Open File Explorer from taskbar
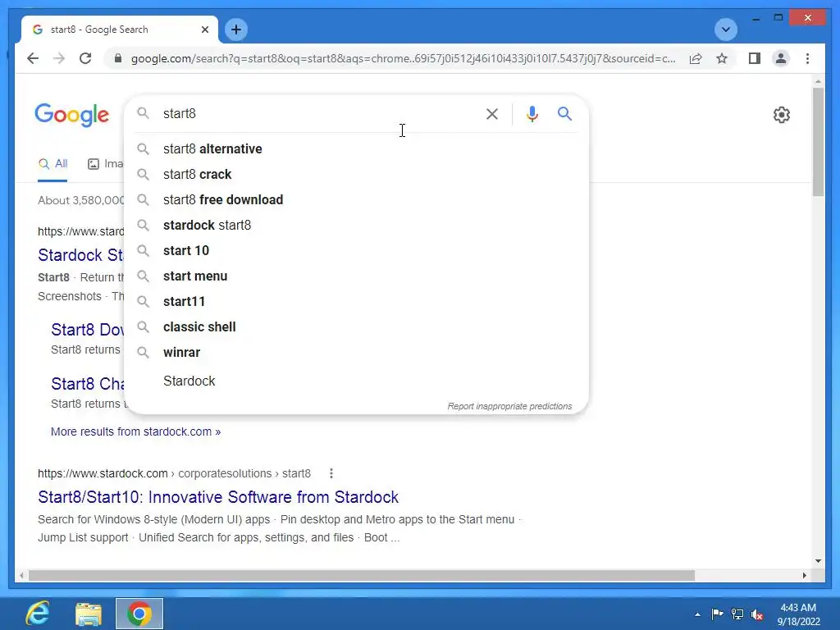 tap(89, 614)
